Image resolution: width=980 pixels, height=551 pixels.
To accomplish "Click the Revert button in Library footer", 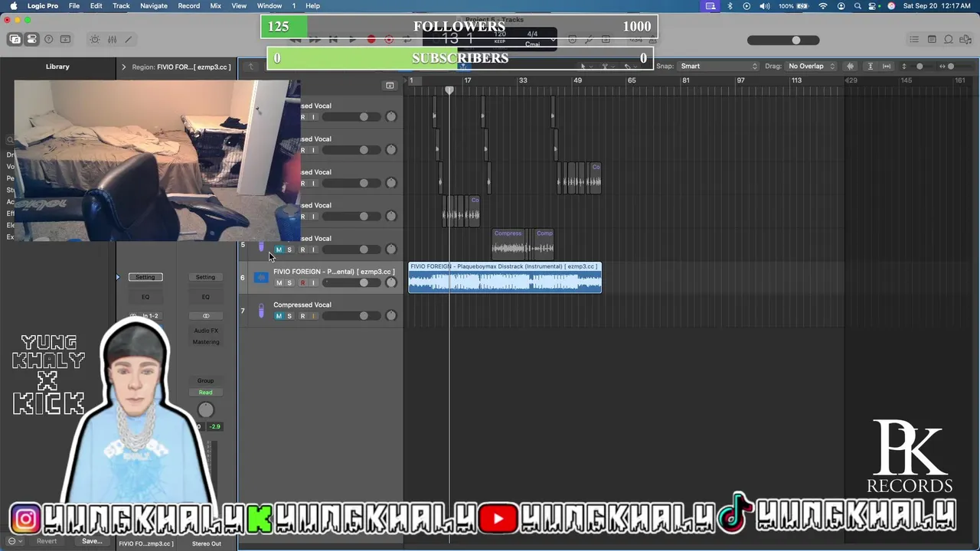I will pos(47,541).
